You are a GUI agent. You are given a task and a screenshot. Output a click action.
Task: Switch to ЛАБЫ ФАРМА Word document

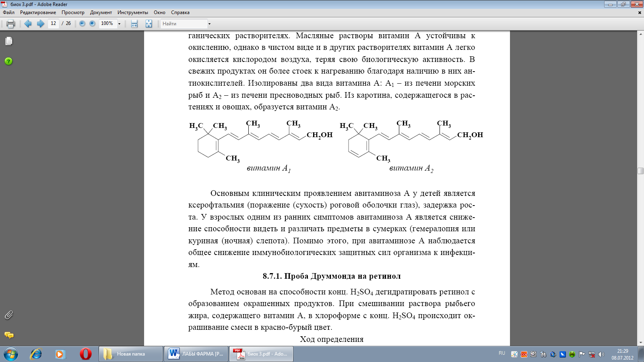[196, 354]
